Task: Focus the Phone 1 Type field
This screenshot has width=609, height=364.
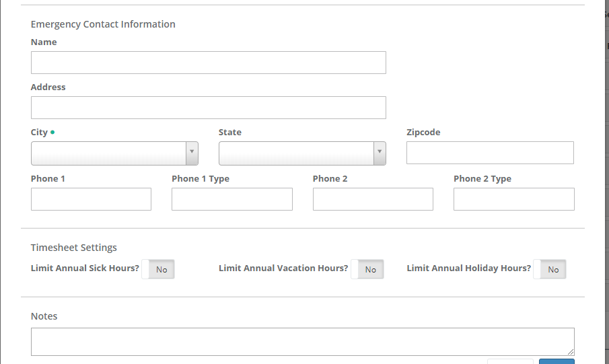Action: pyautogui.click(x=232, y=199)
